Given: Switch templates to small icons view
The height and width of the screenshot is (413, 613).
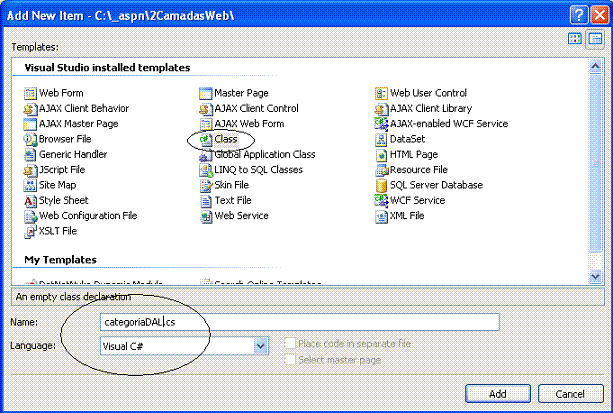Looking at the screenshot, I should tap(595, 39).
